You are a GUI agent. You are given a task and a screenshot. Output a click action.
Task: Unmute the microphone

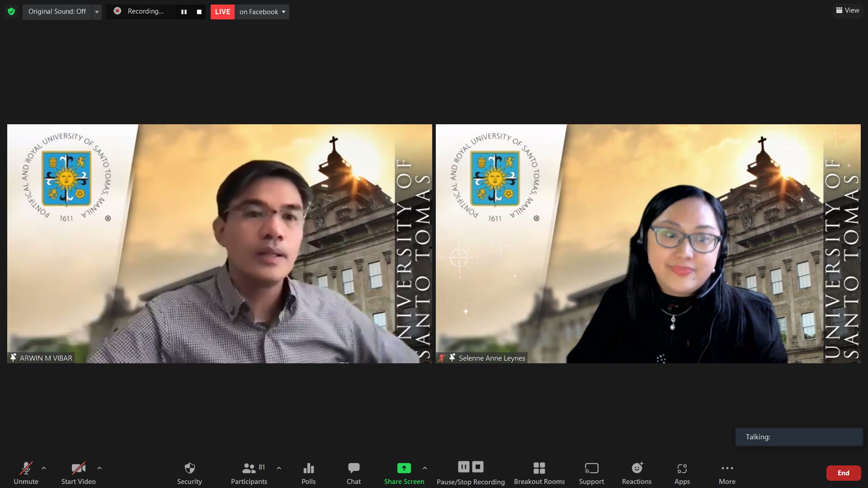(26, 469)
